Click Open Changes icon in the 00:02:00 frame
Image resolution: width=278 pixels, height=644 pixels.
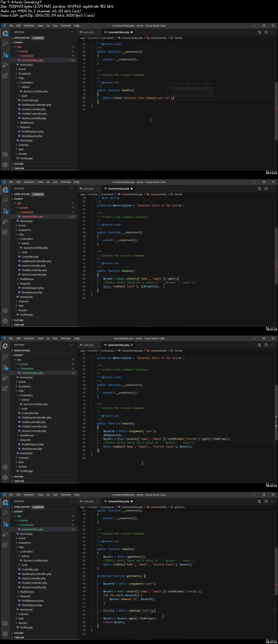point(259,32)
